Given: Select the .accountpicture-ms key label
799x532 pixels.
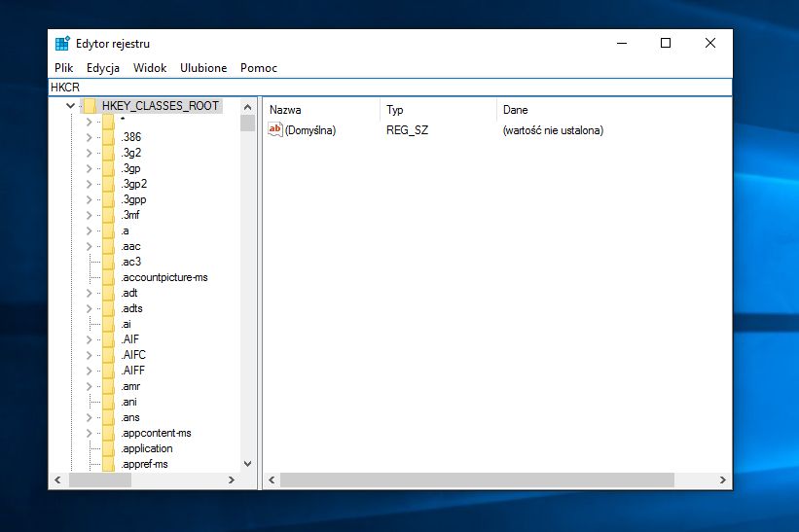Looking at the screenshot, I should pos(164,277).
